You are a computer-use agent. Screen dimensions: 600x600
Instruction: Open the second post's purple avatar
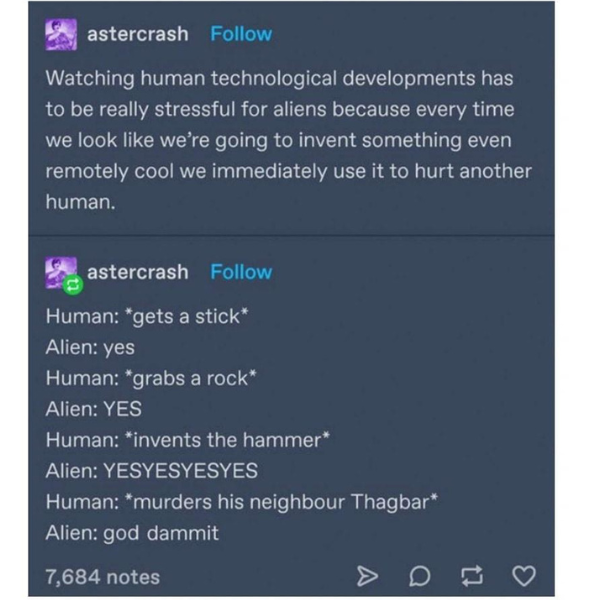61,273
